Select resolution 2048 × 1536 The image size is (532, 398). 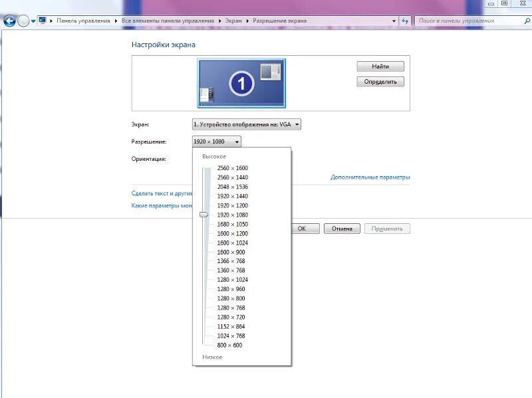tap(232, 187)
